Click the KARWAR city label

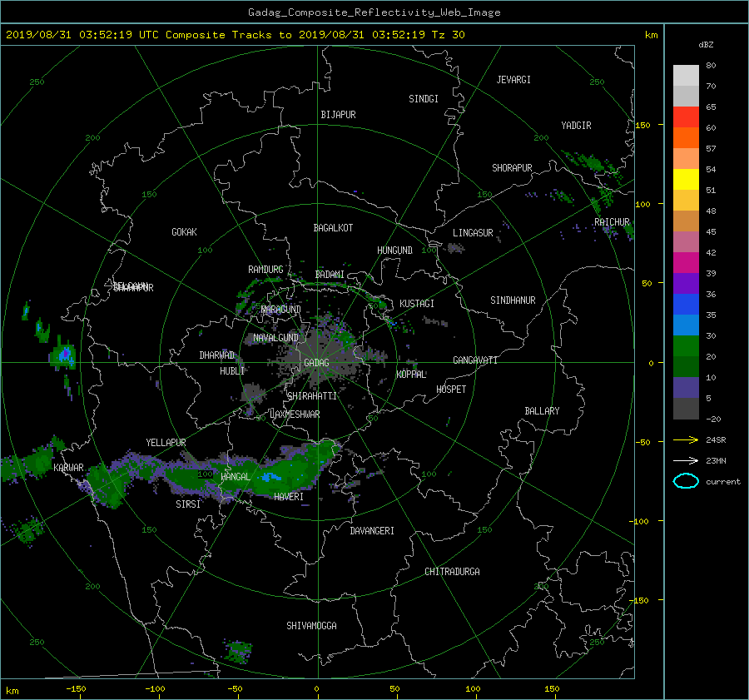coord(68,468)
